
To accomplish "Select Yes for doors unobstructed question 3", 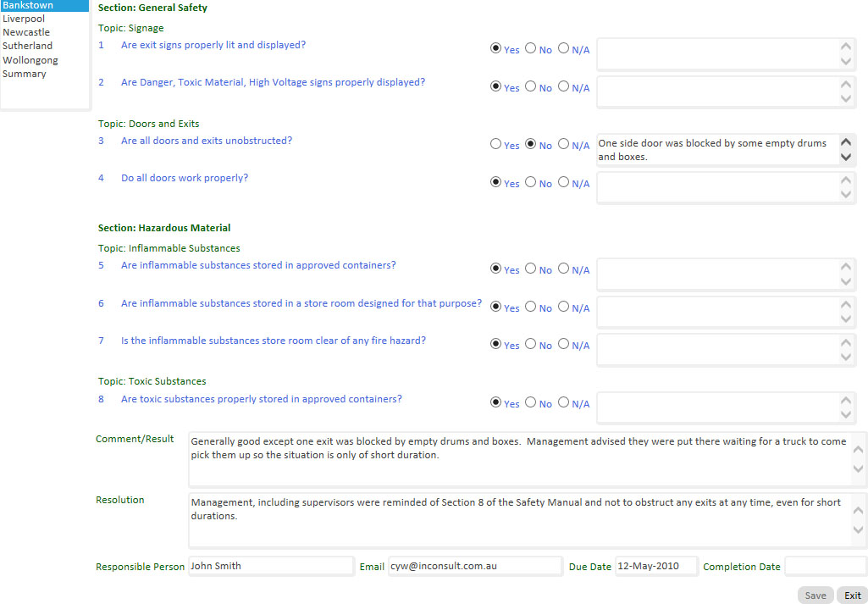I will [495, 144].
